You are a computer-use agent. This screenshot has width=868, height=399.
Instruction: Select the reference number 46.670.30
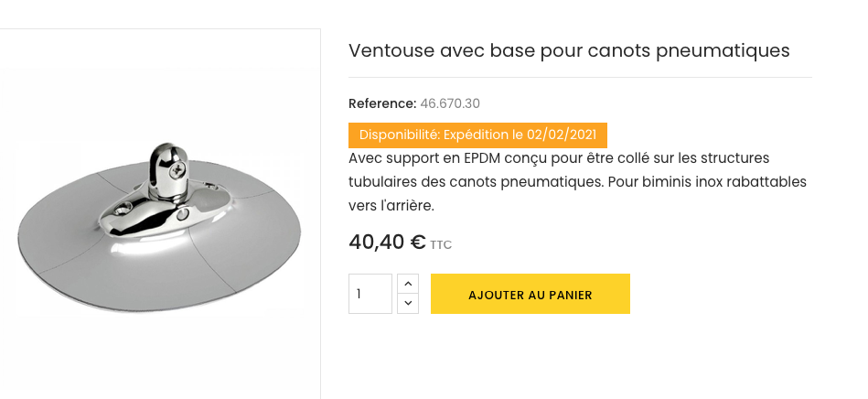coord(450,103)
